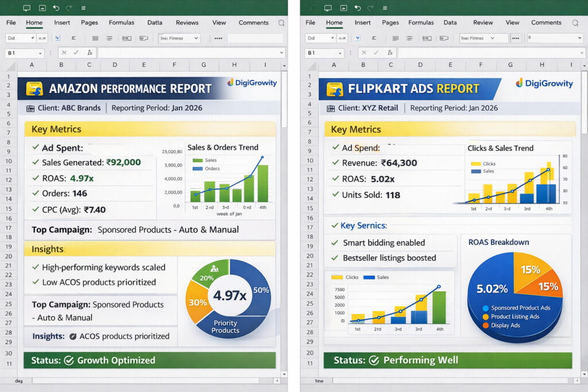588x392 pixels.
Task: Open the font name dropdown in left toolbar
Action: click(x=196, y=38)
